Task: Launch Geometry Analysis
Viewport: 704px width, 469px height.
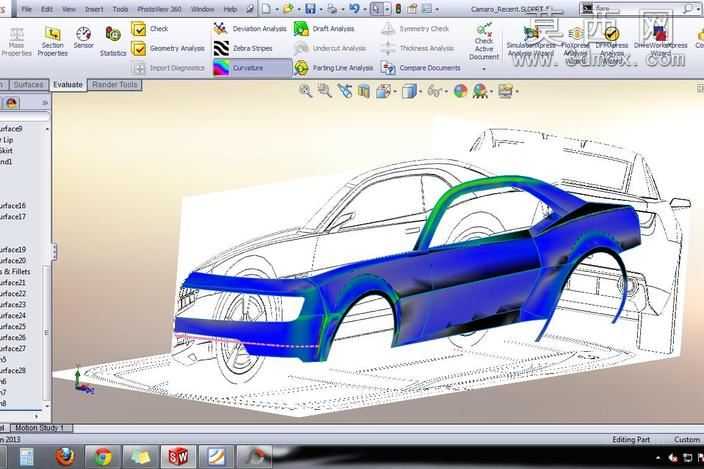Action: [x=168, y=48]
